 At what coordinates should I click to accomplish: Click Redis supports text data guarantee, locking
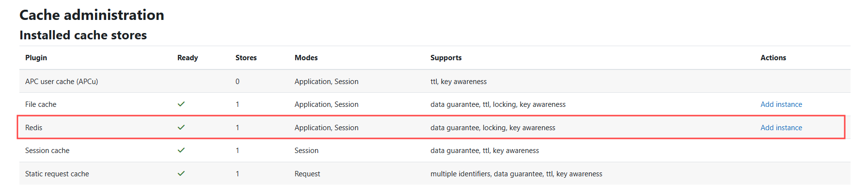pos(468,128)
